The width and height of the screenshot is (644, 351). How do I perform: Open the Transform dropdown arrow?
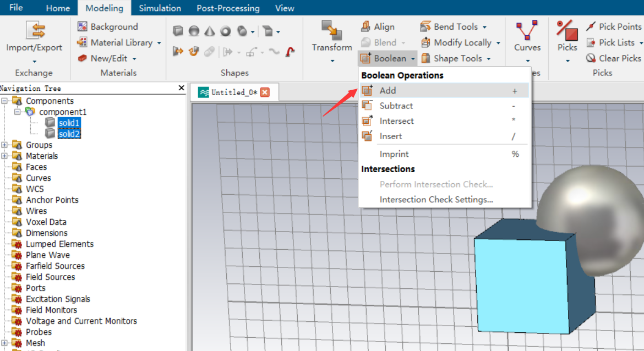(332, 61)
